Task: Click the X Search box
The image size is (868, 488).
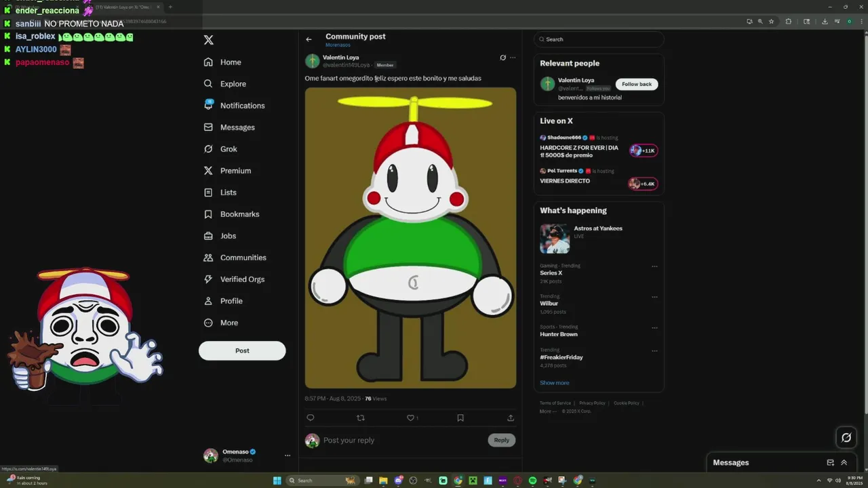Action: 599,39
